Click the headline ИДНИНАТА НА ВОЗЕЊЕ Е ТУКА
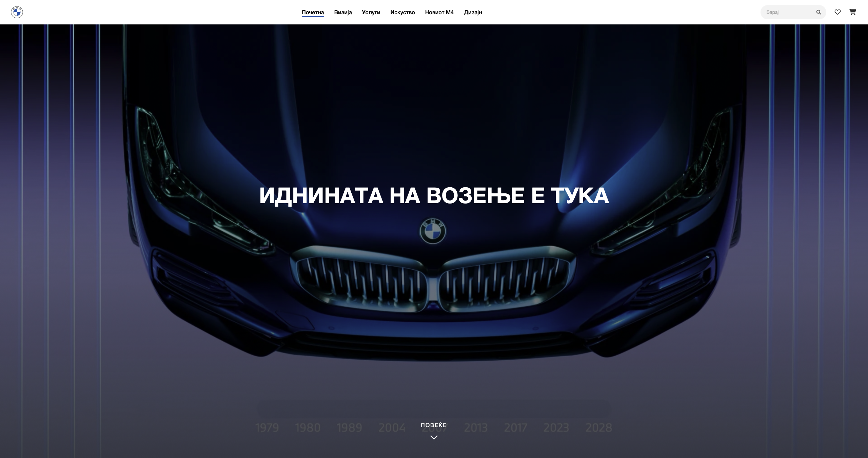This screenshot has width=868, height=458. 434,196
